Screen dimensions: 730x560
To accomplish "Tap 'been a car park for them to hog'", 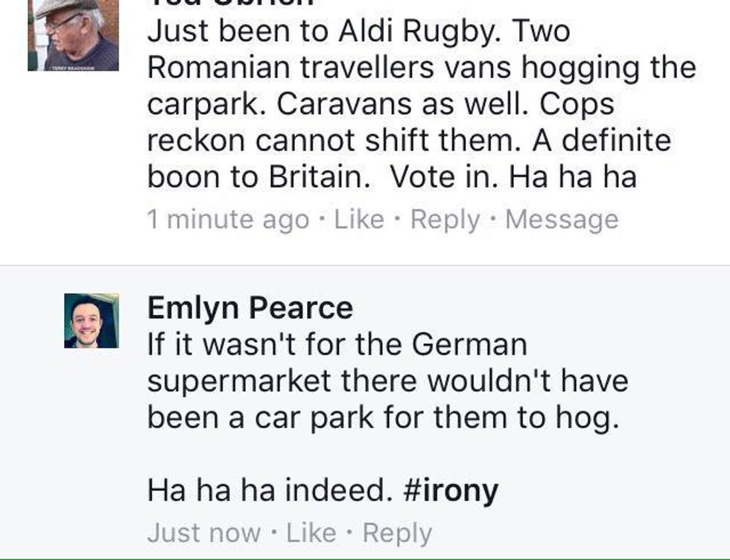I will (383, 417).
